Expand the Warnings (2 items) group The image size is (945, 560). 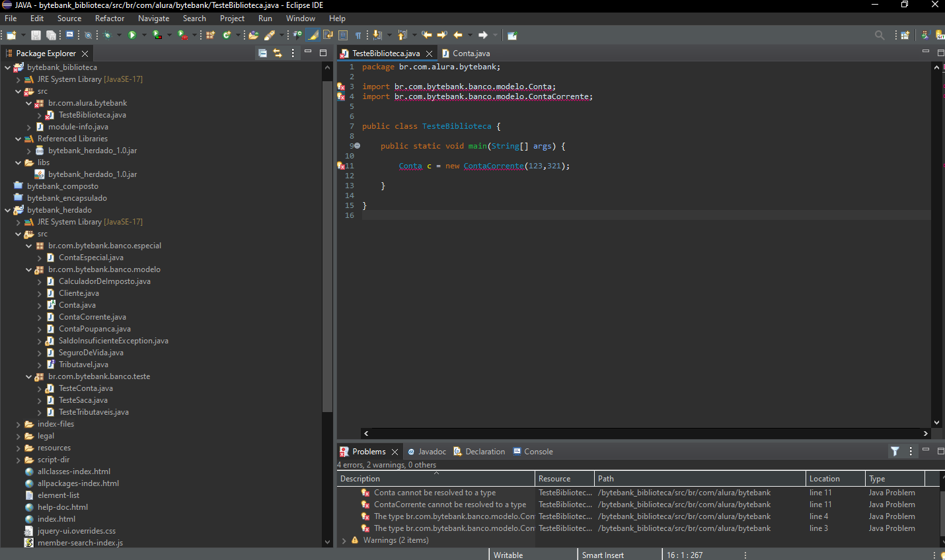344,540
